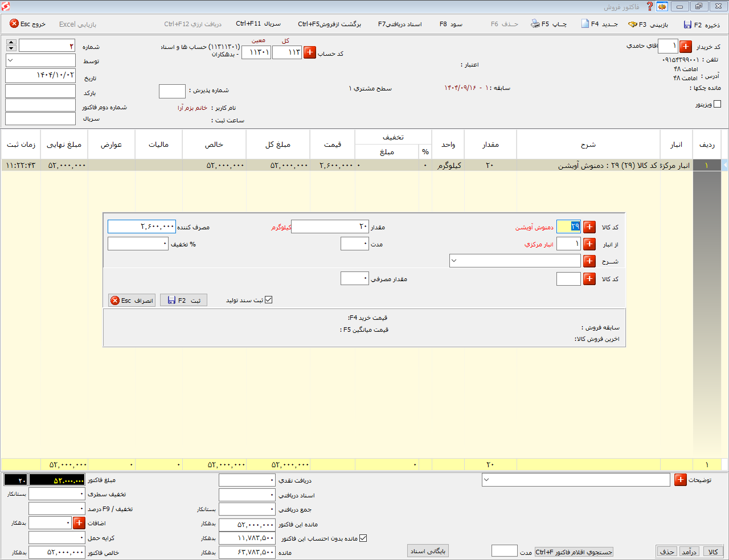Click the ثبت F2 submit button

click(x=183, y=300)
